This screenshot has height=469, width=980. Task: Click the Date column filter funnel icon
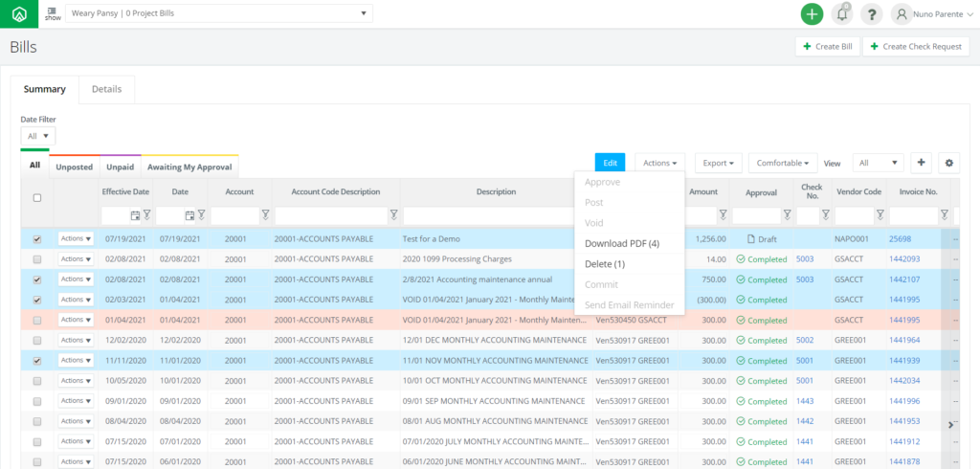point(201,215)
